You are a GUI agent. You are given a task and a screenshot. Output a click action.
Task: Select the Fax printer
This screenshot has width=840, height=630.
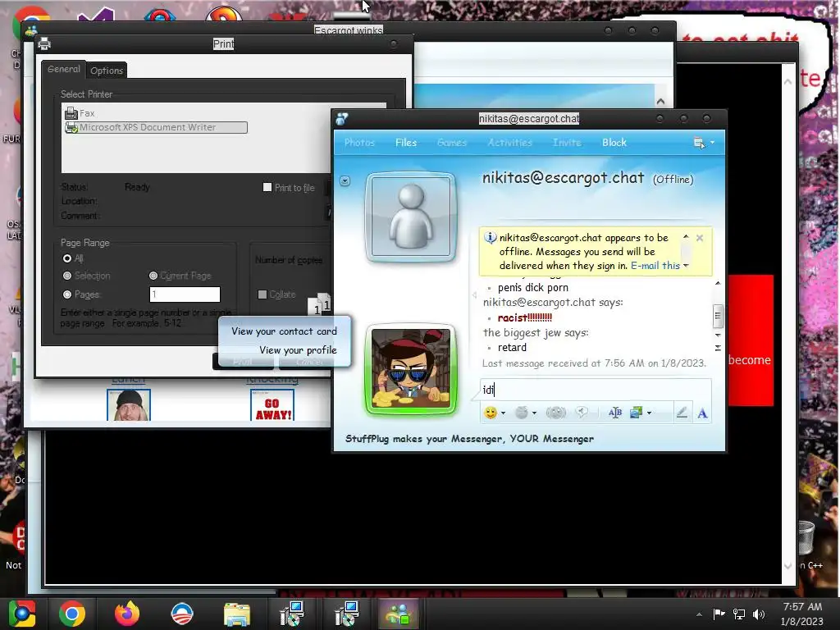(x=80, y=113)
